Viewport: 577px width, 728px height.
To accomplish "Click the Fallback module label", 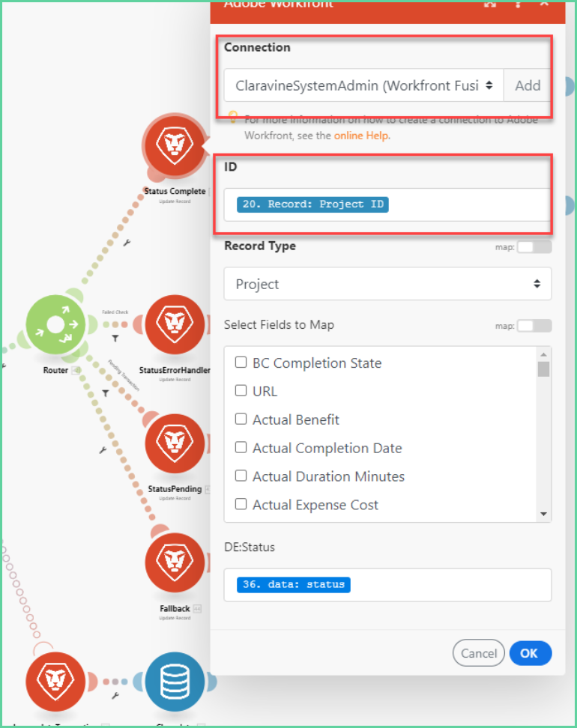I will (x=175, y=608).
